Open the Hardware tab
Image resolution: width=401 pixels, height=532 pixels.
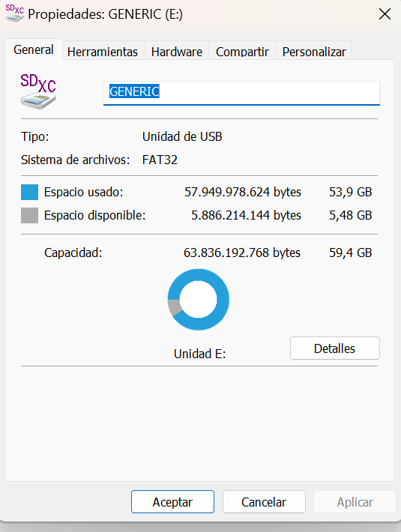coord(177,52)
